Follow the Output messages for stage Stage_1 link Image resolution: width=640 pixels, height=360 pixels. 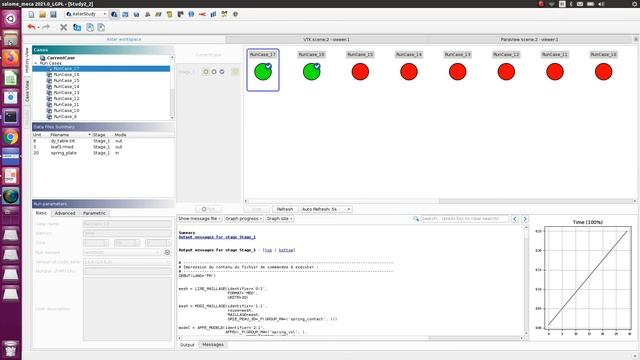click(x=217, y=237)
